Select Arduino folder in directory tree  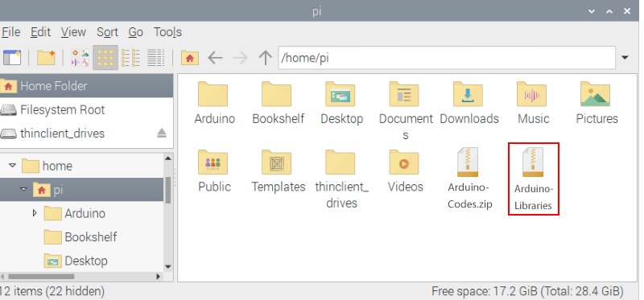(74, 213)
